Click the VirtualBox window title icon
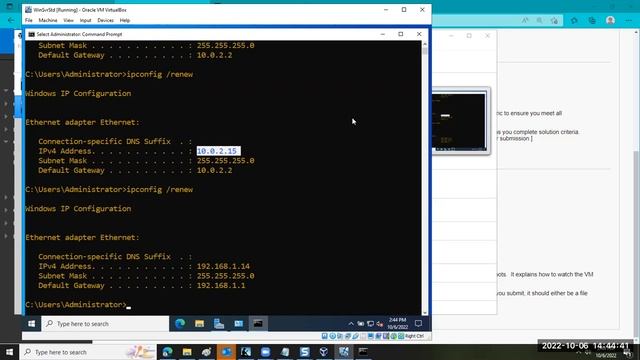The image size is (640, 360). pyautogui.click(x=28, y=10)
